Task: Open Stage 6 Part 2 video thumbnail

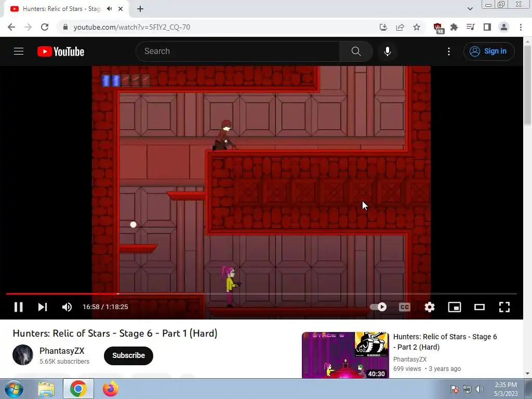Action: point(345,355)
